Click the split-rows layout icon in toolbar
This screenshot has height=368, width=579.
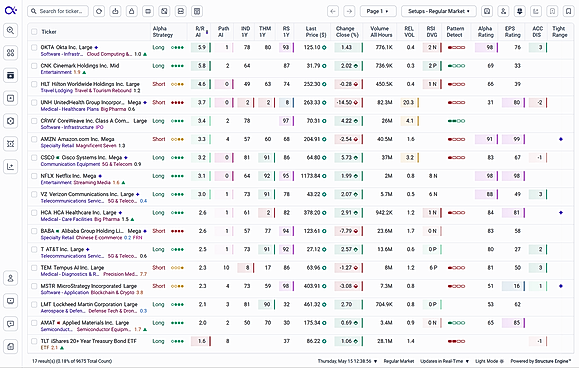181,11
